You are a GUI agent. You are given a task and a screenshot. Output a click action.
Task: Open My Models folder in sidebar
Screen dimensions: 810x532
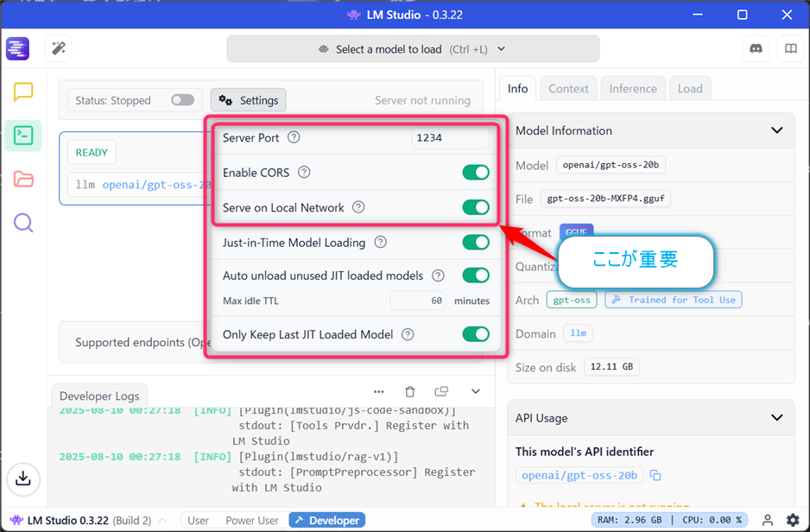click(23, 180)
